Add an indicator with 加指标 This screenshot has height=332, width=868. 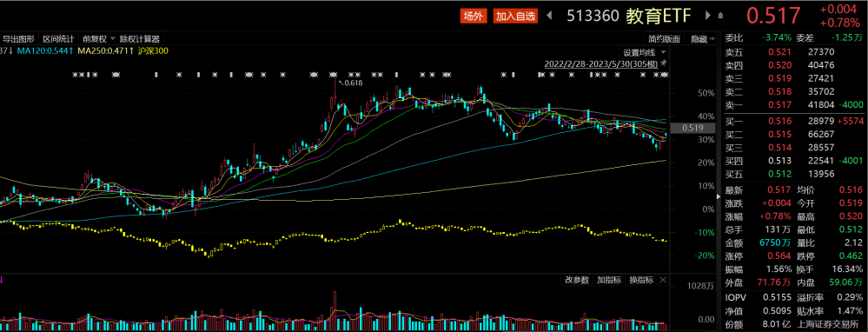608,280
